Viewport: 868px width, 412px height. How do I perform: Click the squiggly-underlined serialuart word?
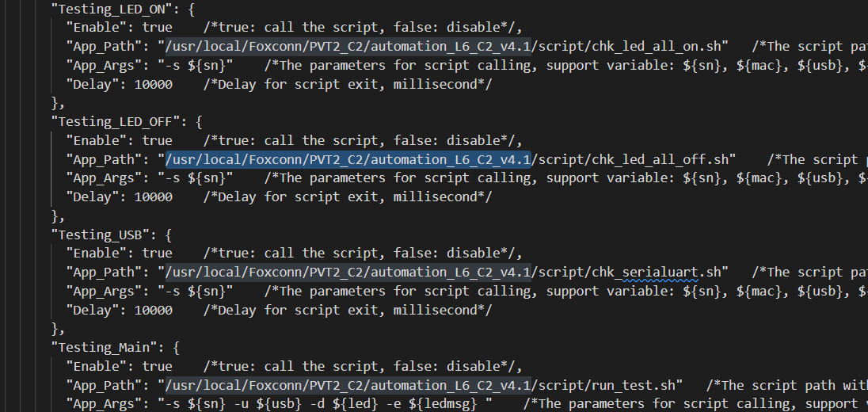(660, 273)
